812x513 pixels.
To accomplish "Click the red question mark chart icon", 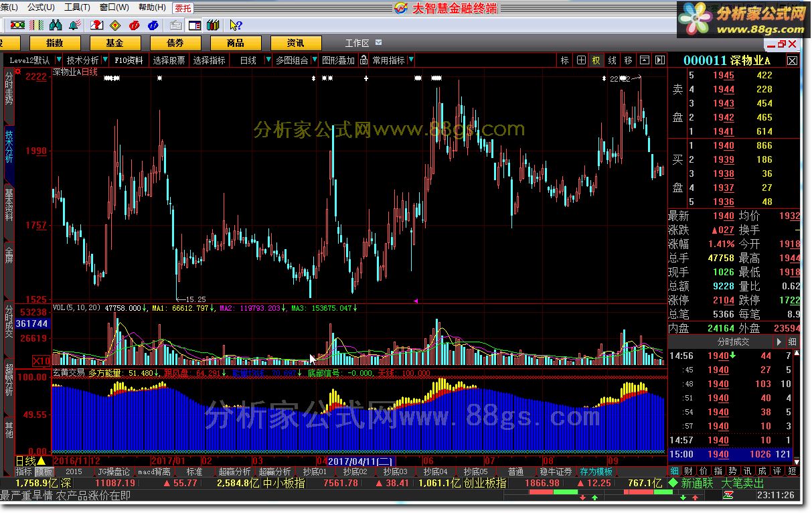I will tap(97, 25).
